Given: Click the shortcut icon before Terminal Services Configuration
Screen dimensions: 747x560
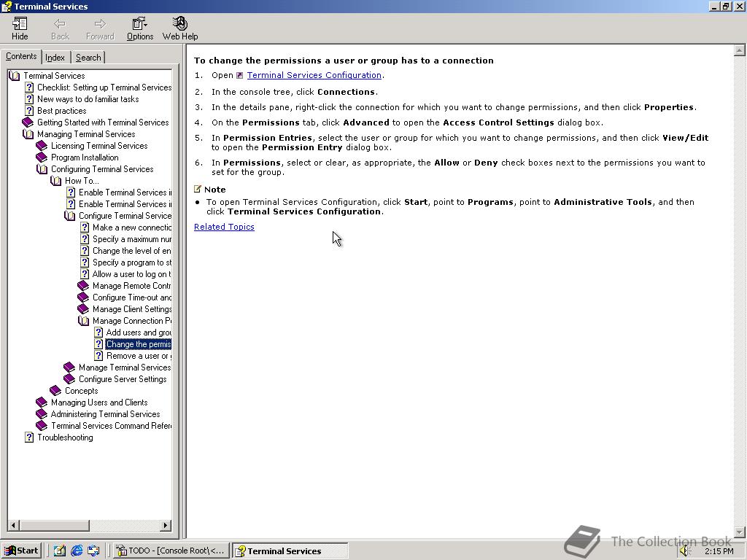Looking at the screenshot, I should pyautogui.click(x=239, y=75).
